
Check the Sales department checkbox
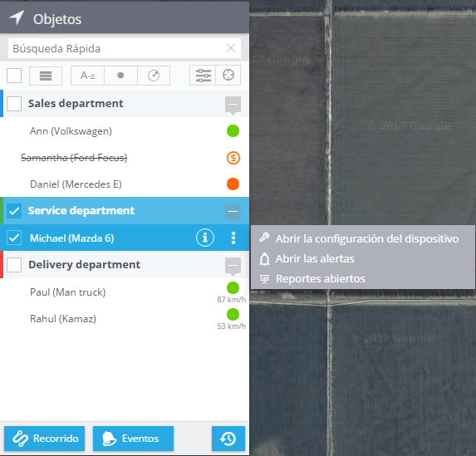(14, 104)
